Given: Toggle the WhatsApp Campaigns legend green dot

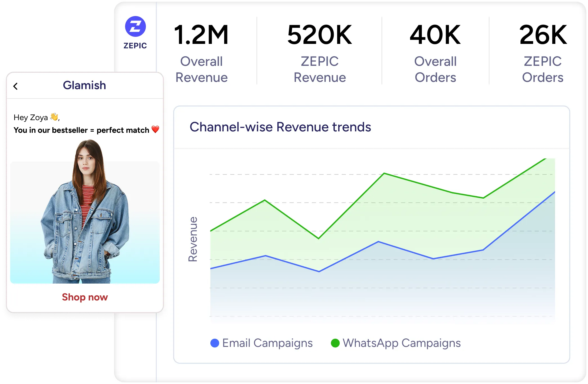Looking at the screenshot, I should (335, 343).
